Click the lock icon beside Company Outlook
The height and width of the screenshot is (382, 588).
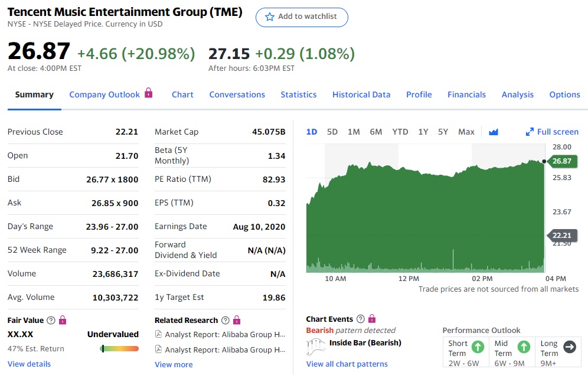point(149,93)
